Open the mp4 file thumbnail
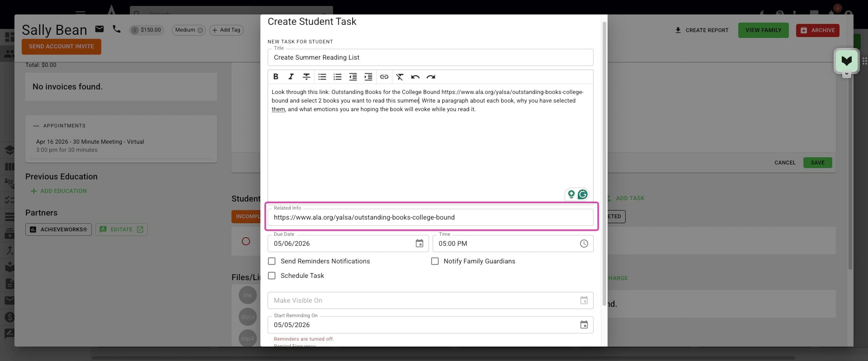 [x=248, y=338]
